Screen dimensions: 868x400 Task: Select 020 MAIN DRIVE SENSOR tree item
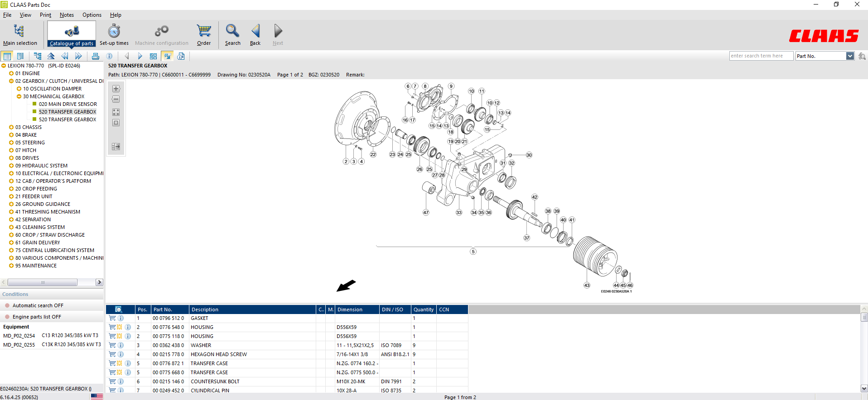68,104
